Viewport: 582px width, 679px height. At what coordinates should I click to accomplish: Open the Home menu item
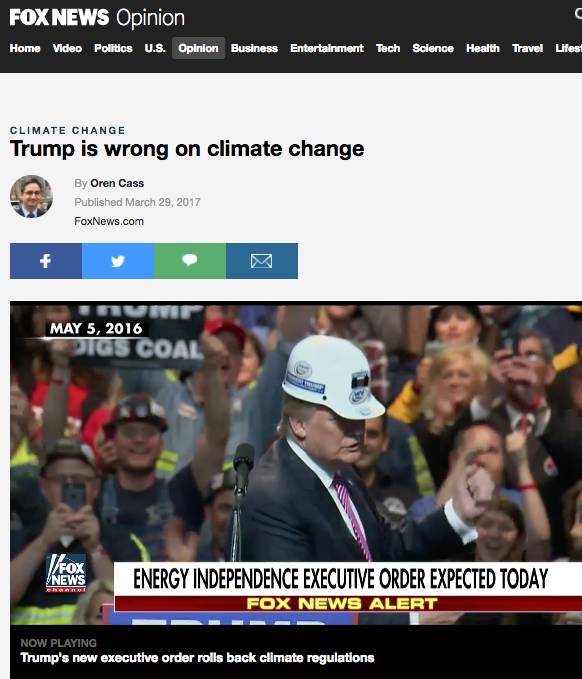click(25, 48)
